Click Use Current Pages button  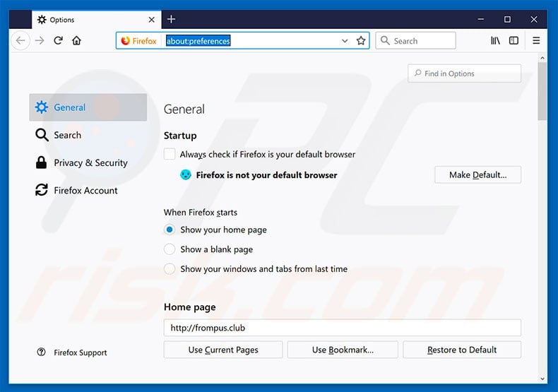[223, 350]
